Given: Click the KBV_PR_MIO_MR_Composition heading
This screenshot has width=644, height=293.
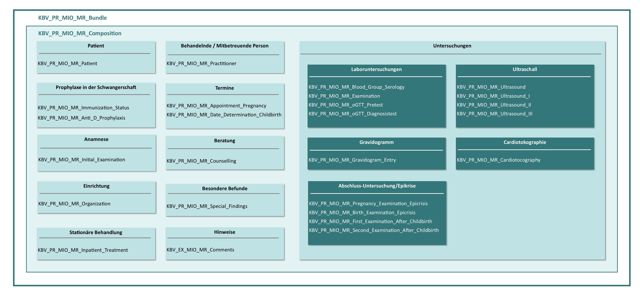Looking at the screenshot, I should tap(80, 33).
